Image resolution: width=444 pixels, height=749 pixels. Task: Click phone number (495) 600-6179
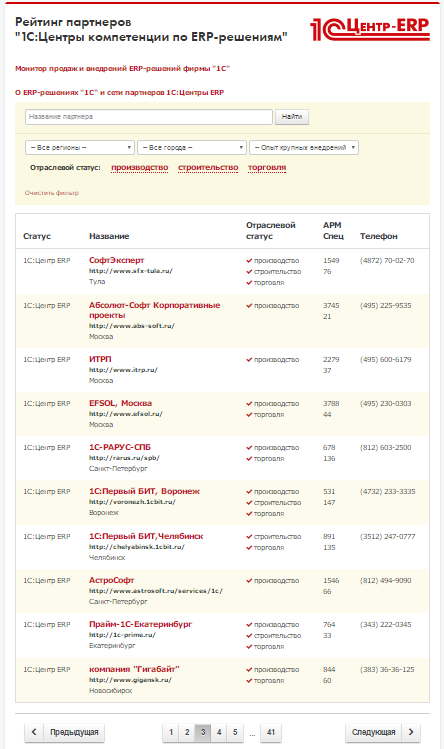point(385,359)
